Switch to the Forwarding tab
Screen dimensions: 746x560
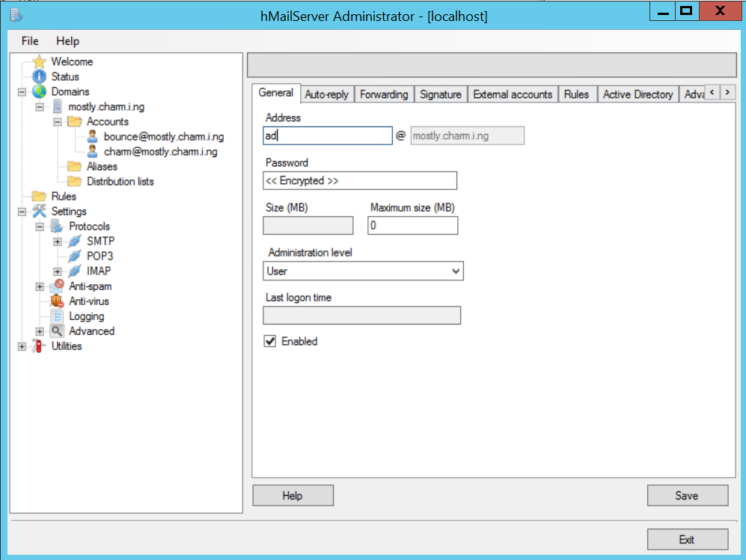[x=384, y=94]
